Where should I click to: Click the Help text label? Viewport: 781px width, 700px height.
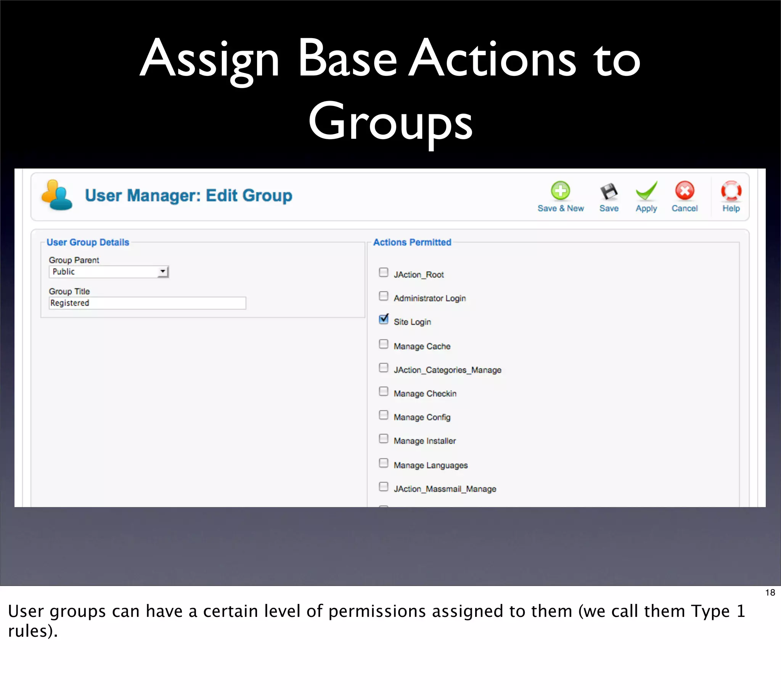click(731, 209)
